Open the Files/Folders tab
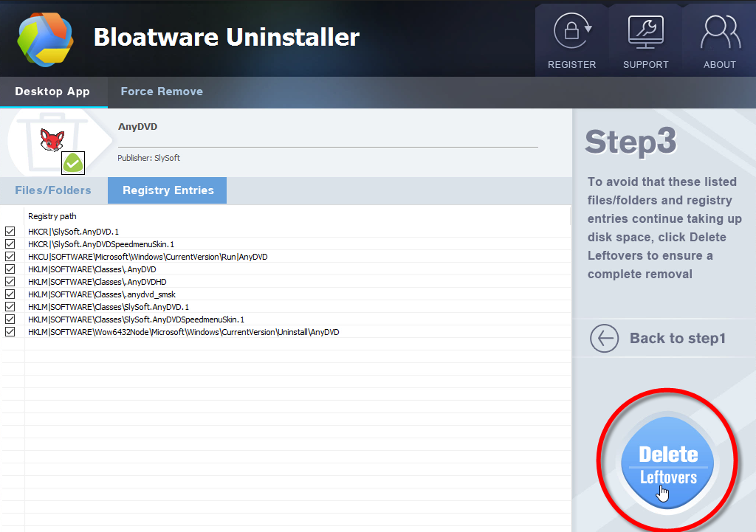 53,190
